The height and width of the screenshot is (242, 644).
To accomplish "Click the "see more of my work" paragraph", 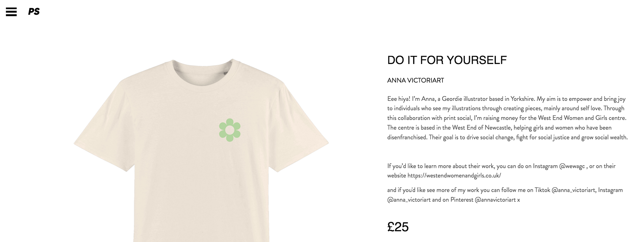I will [505, 195].
